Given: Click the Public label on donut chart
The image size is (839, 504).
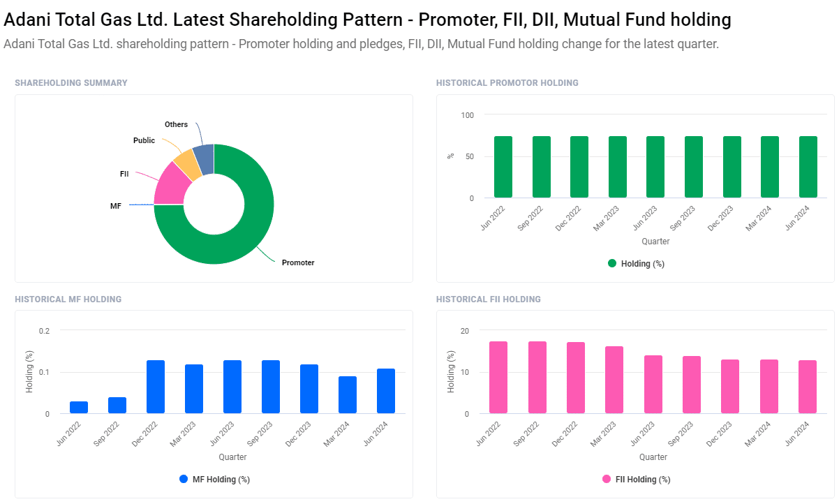Looking at the screenshot, I should [144, 140].
